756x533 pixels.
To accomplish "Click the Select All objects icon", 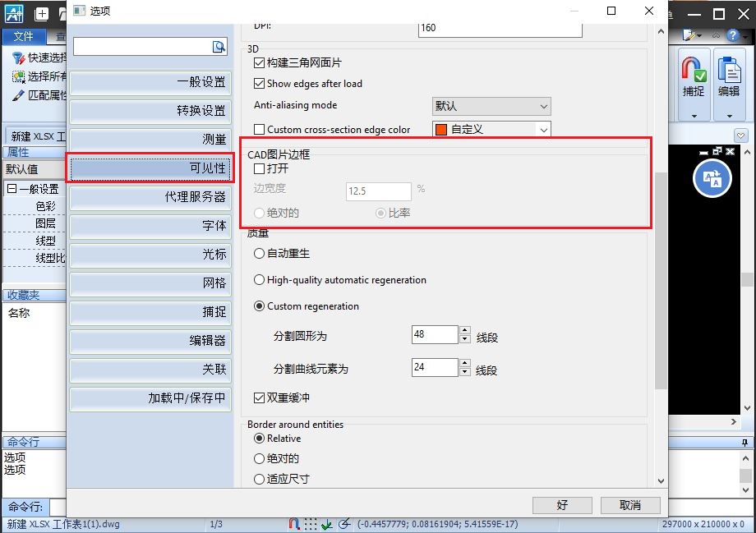I will [18, 76].
